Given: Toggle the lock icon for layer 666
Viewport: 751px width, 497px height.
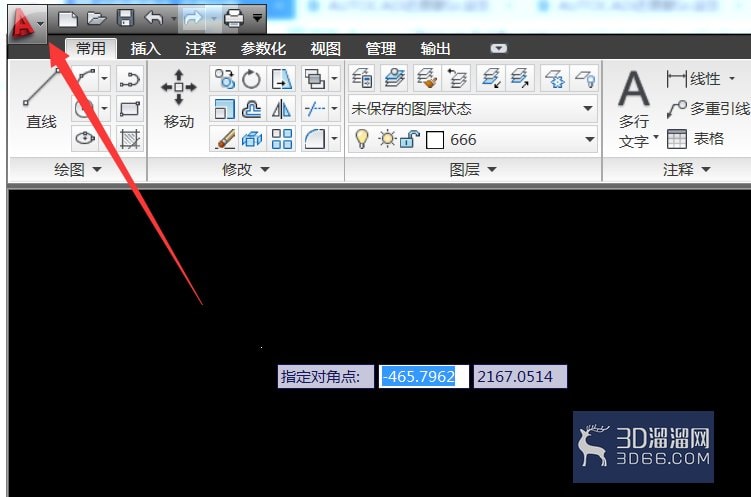Looking at the screenshot, I should point(410,139).
